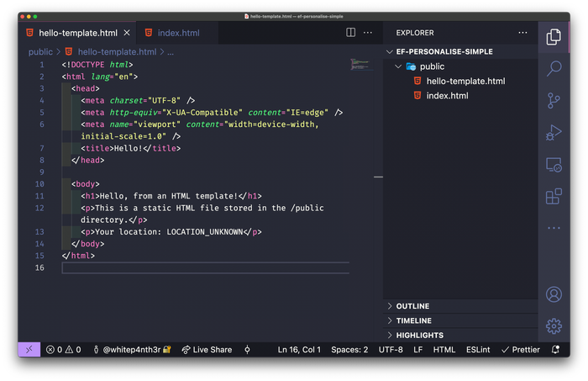Open the Source Control view
The width and height of the screenshot is (588, 381).
[x=554, y=100]
